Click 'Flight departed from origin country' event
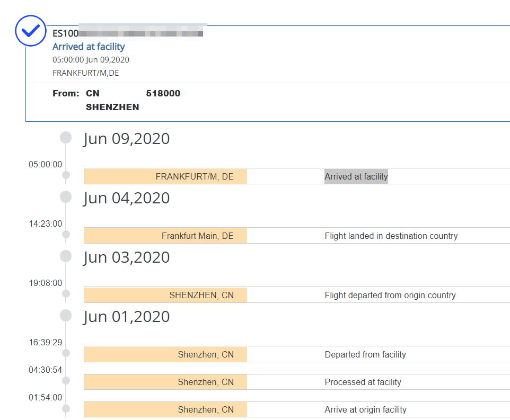The height and width of the screenshot is (420, 510). (390, 295)
